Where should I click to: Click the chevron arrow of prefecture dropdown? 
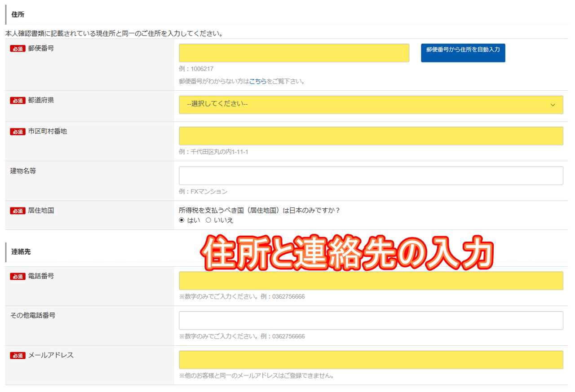[553, 105]
